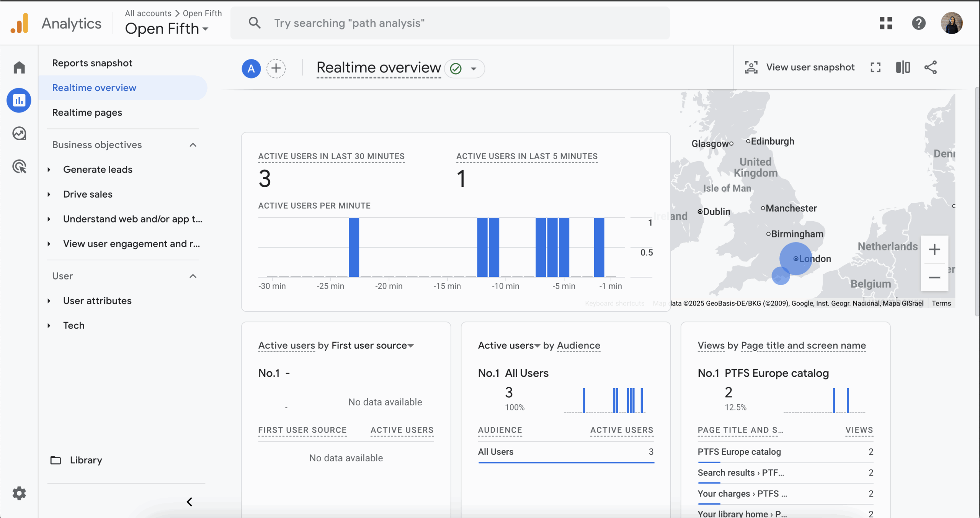
Task: Click the Active users sparkline in the Audience card
Action: 604,400
